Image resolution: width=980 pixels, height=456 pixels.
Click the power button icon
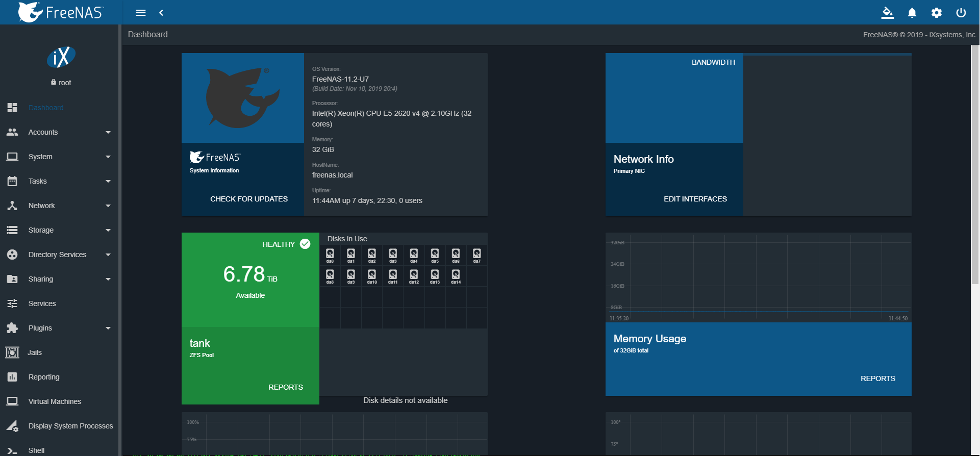[x=961, y=13]
